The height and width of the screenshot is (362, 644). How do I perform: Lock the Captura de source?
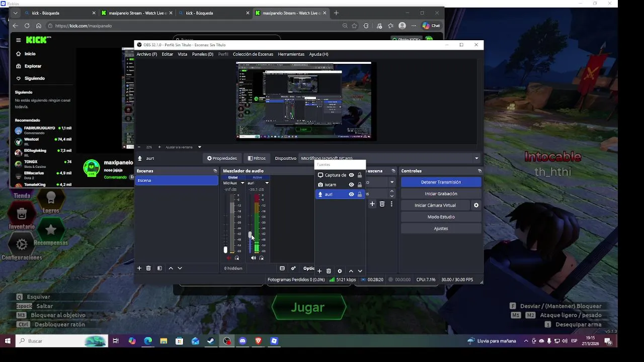359,175
